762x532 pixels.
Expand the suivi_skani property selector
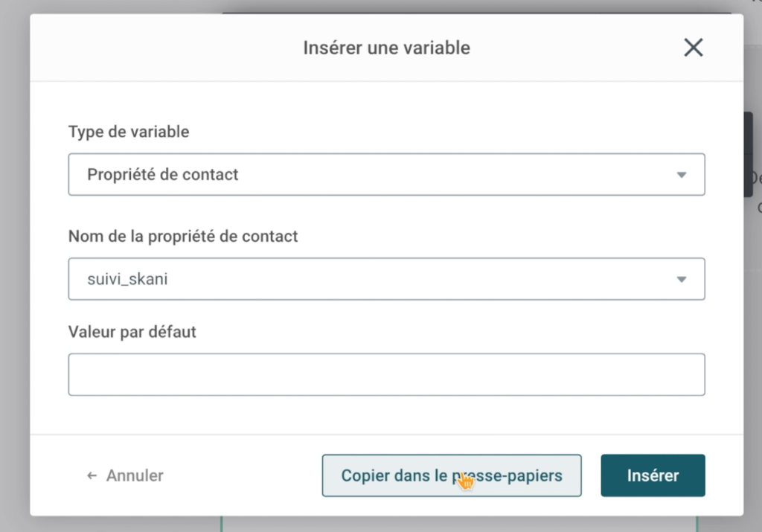pyautogui.click(x=386, y=279)
